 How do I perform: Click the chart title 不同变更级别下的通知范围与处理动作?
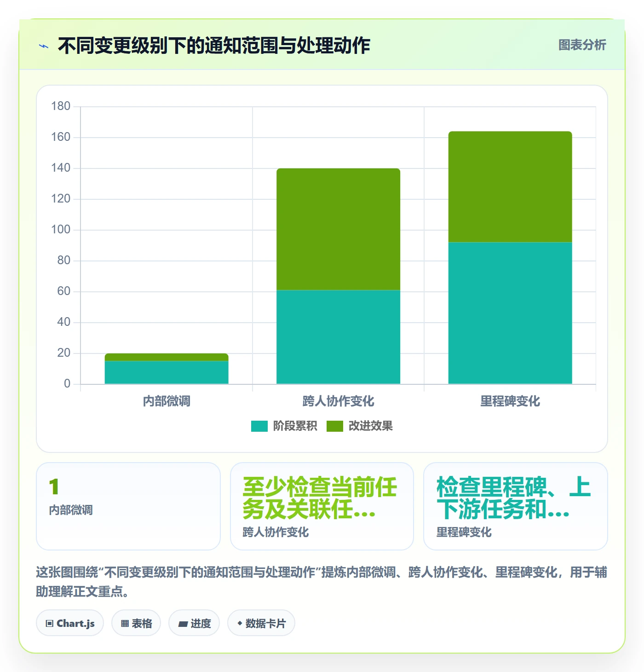214,46
